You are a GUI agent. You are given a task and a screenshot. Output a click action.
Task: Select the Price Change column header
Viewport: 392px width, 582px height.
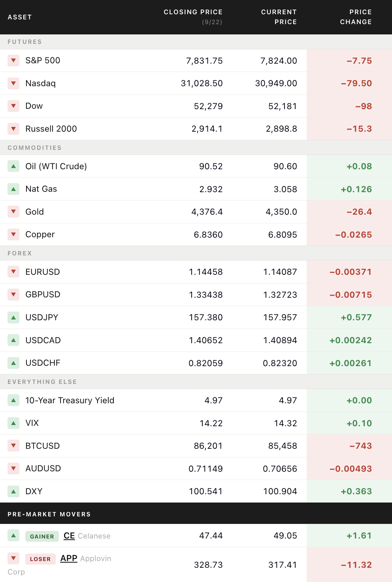pos(356,17)
